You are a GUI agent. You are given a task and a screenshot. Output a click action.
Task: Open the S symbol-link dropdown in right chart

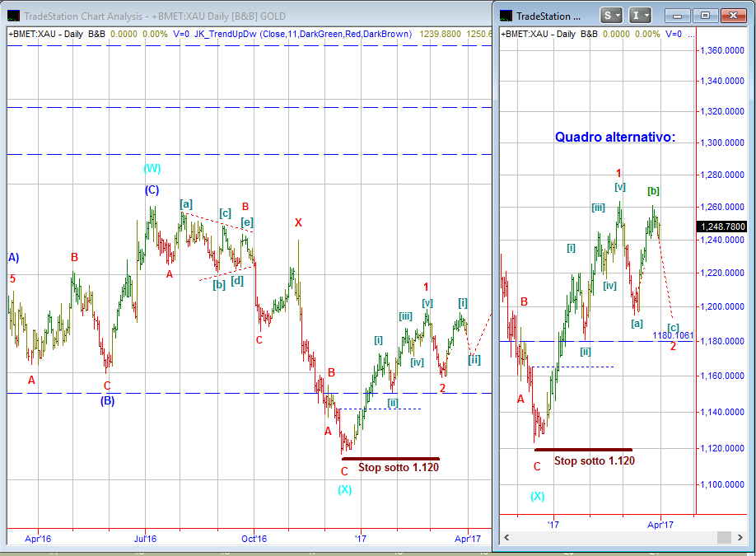(x=611, y=15)
